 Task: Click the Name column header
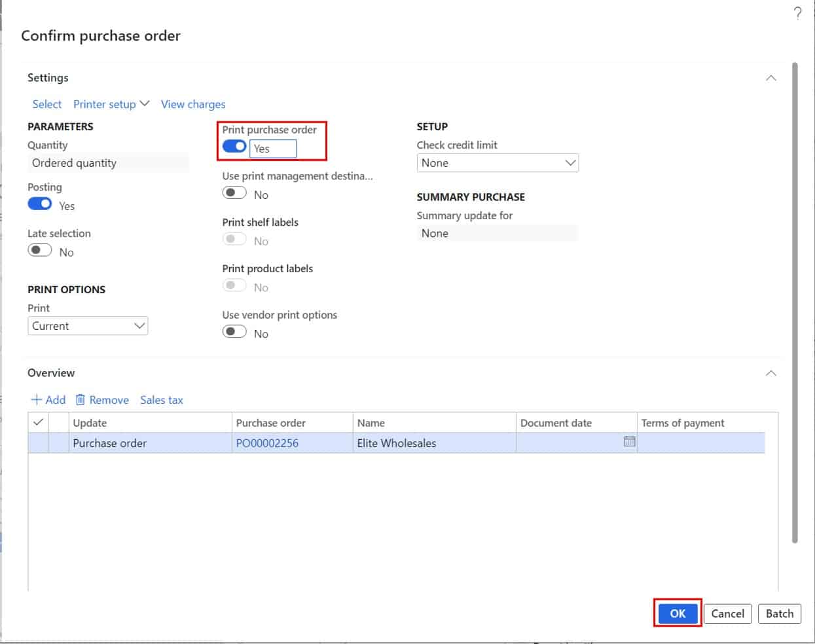click(434, 423)
